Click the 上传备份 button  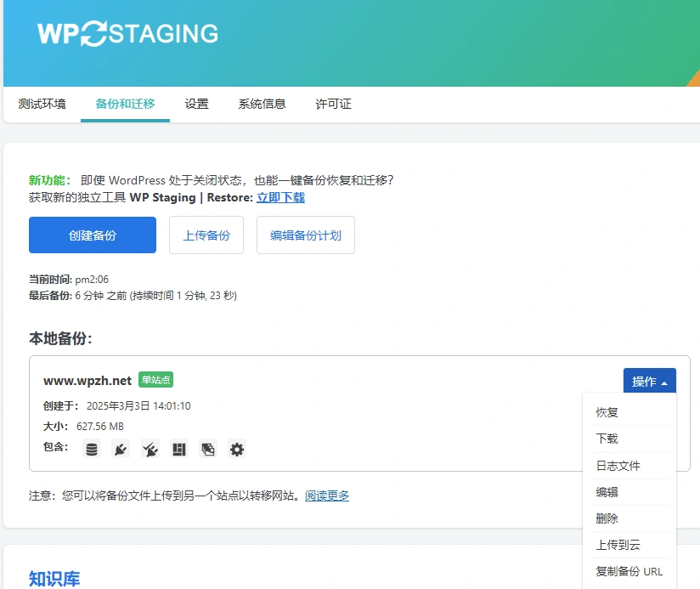206,235
